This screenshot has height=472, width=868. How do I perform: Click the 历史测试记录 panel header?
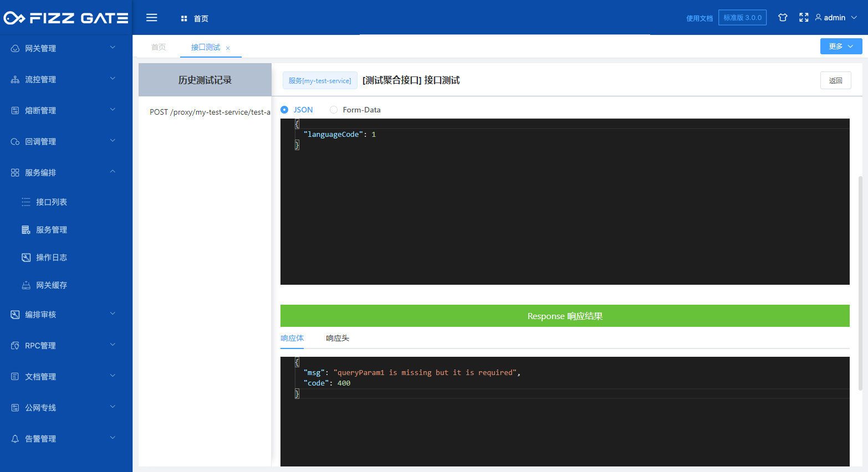point(205,80)
